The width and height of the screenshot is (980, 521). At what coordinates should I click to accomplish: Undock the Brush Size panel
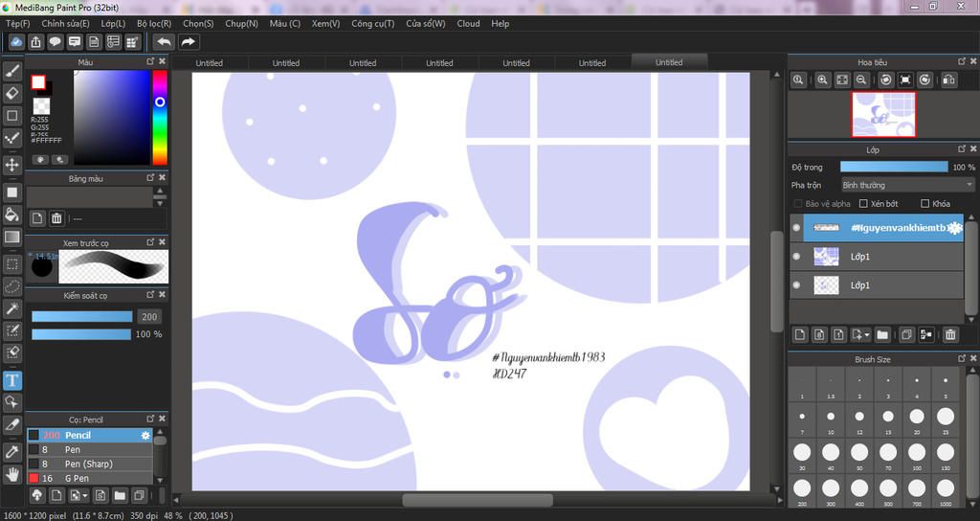coord(961,358)
